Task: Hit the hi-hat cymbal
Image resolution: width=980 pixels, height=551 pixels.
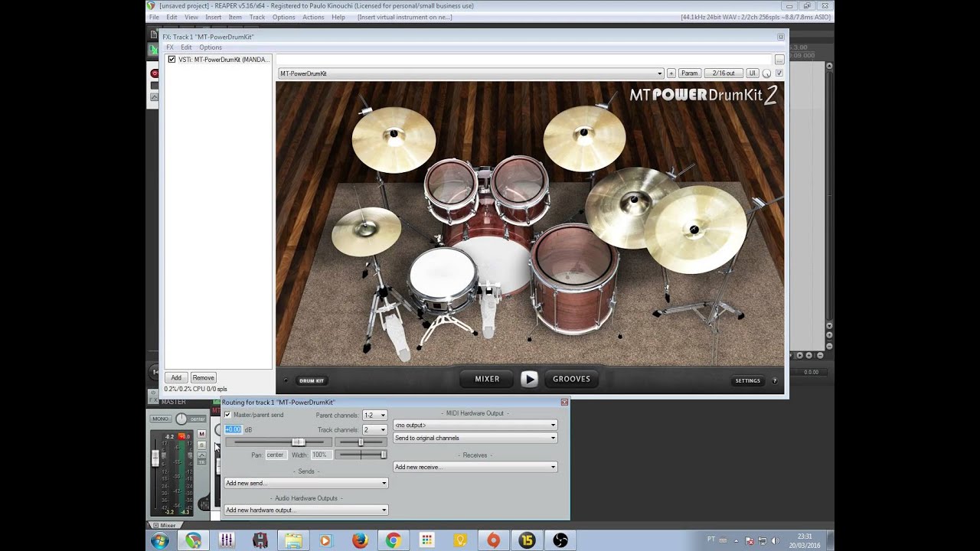Action: coord(366,231)
